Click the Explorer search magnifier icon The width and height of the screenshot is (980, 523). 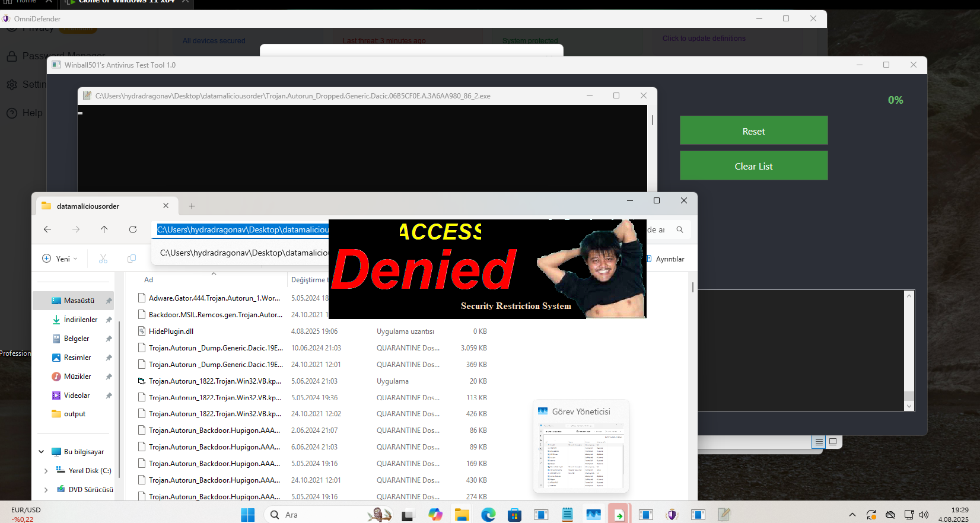tap(680, 229)
